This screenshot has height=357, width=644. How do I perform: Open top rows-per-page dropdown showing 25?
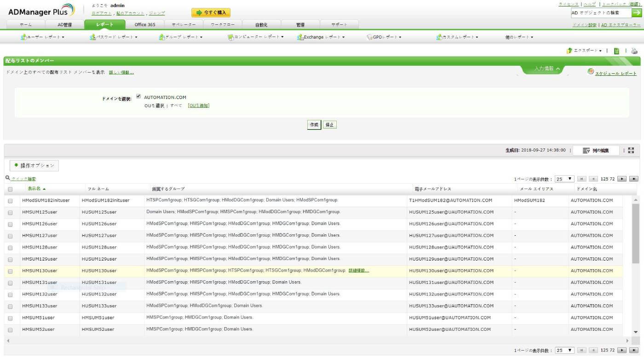pyautogui.click(x=564, y=179)
